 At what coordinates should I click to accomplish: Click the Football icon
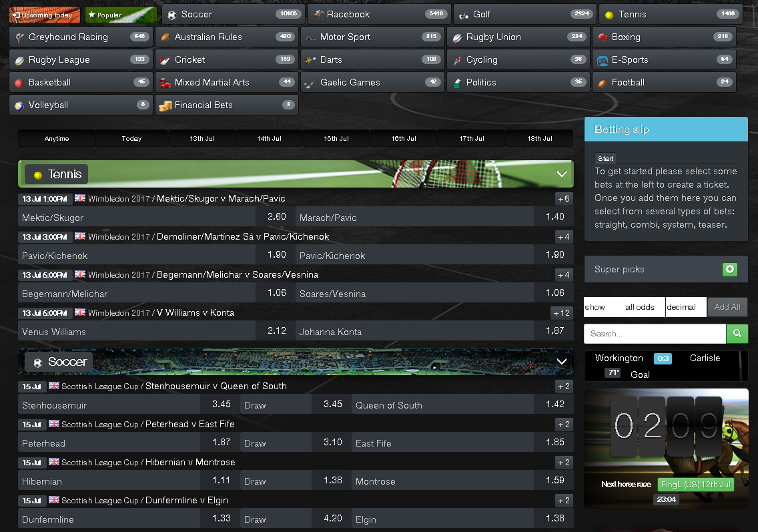pos(603,83)
